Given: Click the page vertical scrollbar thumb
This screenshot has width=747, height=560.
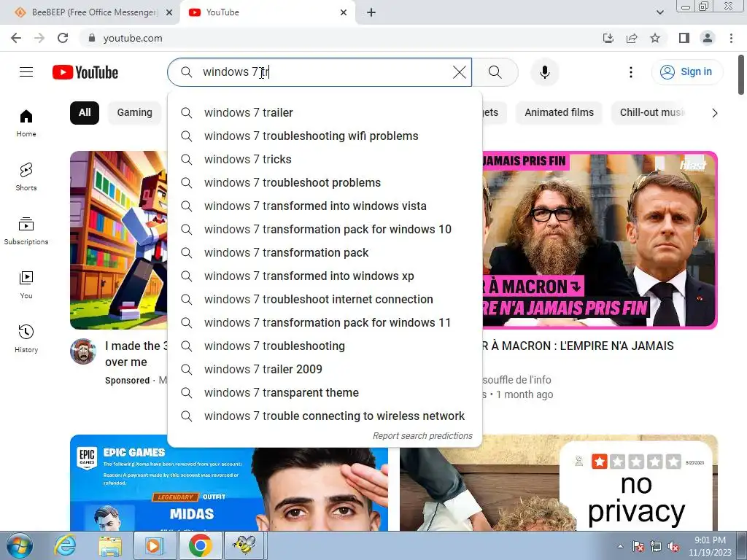Looking at the screenshot, I should pyautogui.click(x=741, y=75).
